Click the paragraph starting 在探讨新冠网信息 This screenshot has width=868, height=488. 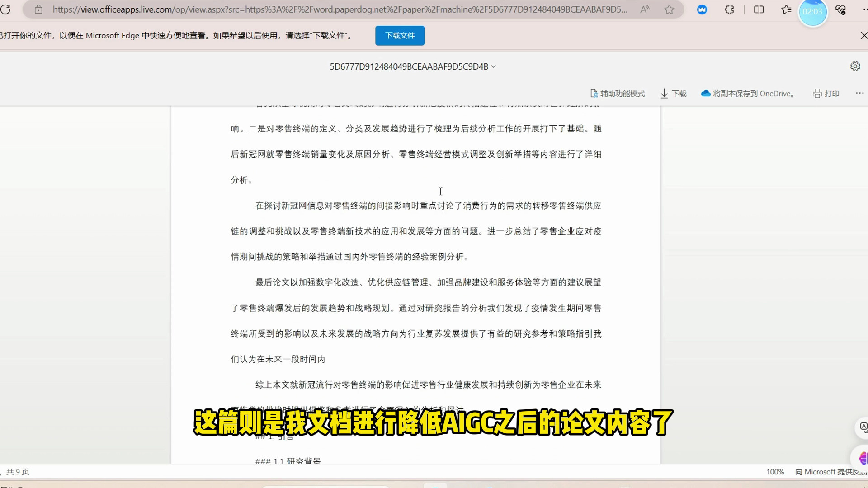(416, 231)
